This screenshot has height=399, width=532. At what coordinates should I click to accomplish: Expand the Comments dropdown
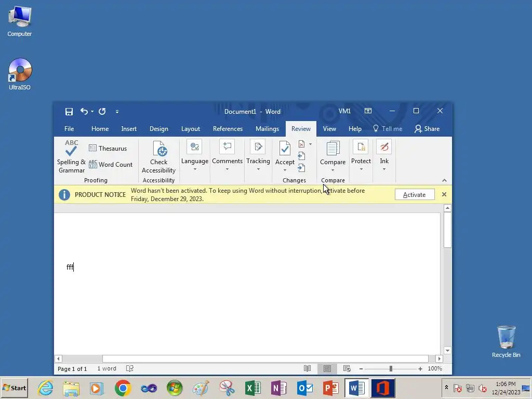point(228,156)
